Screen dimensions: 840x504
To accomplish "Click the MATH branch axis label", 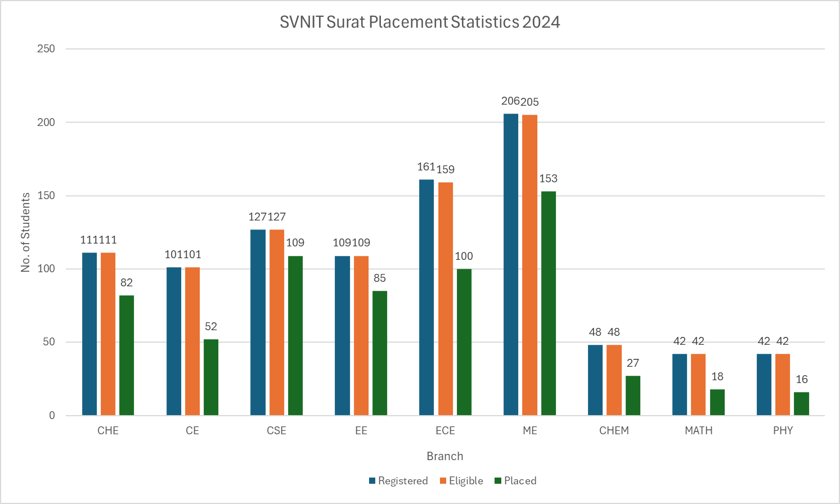I will [699, 430].
